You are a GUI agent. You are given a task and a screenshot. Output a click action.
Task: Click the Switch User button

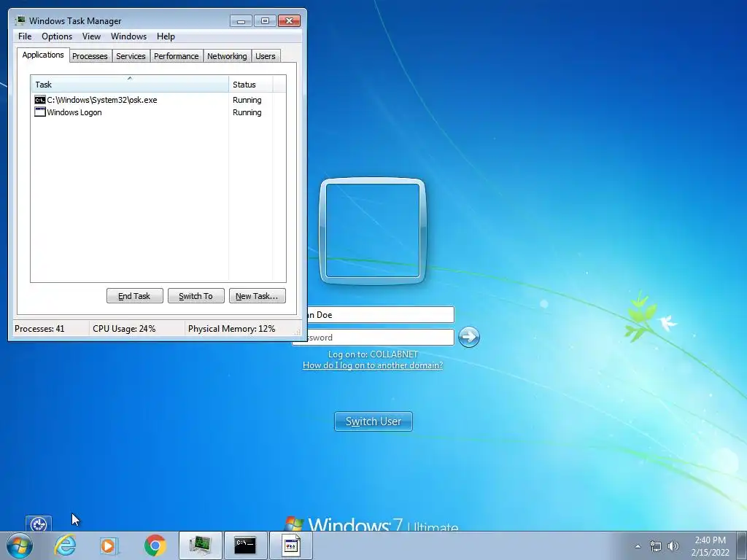click(373, 421)
